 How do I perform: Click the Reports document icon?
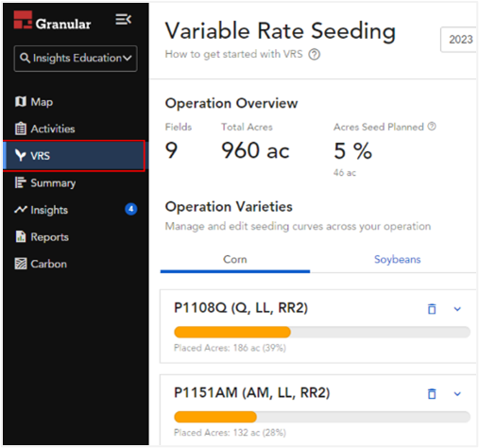21,236
